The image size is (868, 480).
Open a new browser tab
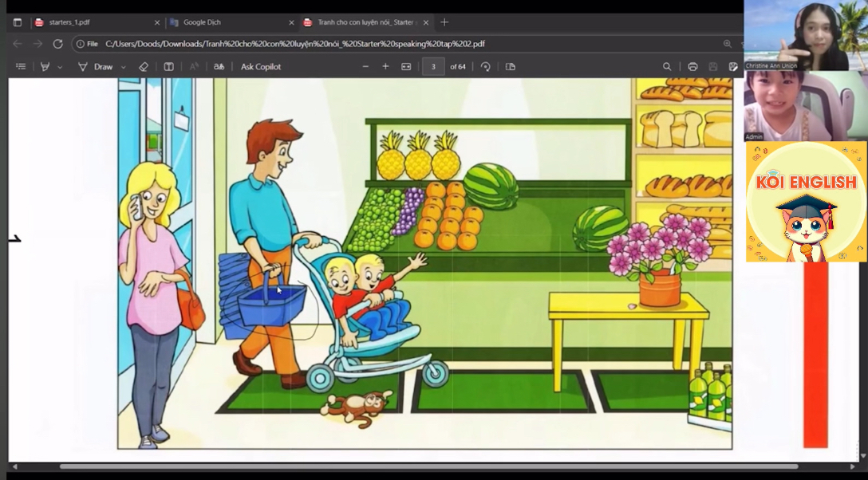[444, 22]
